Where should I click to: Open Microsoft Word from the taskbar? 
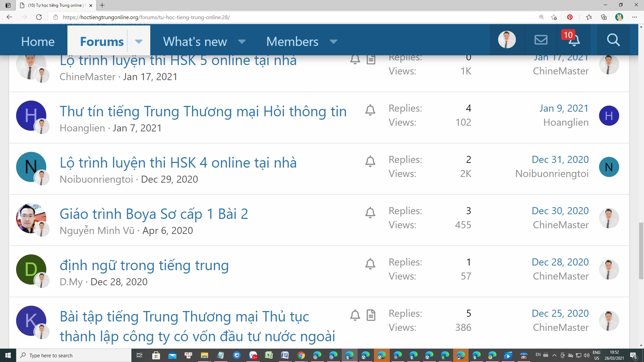(x=285, y=355)
